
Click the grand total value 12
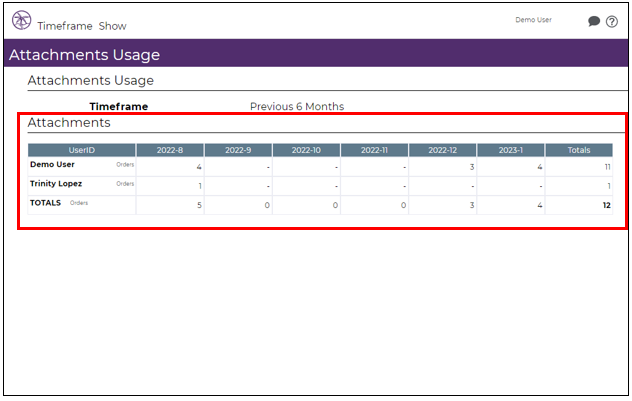607,205
